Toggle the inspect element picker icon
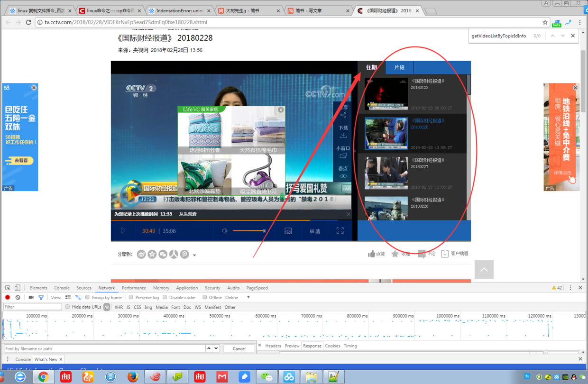This screenshot has width=588, height=384. point(8,288)
